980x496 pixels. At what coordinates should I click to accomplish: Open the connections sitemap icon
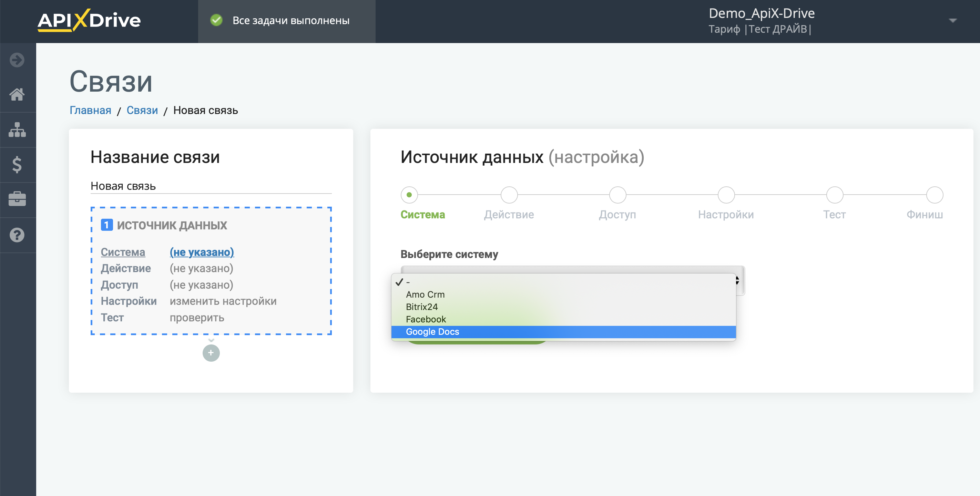tap(17, 130)
